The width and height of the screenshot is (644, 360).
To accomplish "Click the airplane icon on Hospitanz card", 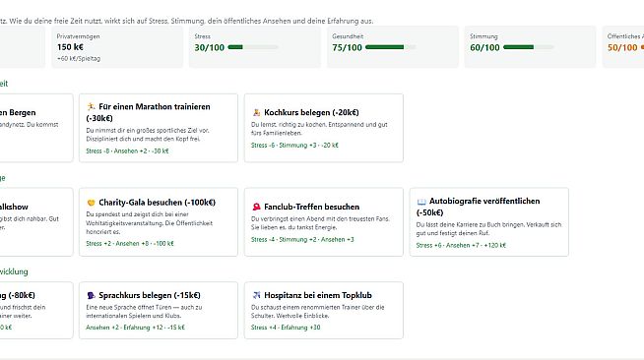I will click(256, 295).
